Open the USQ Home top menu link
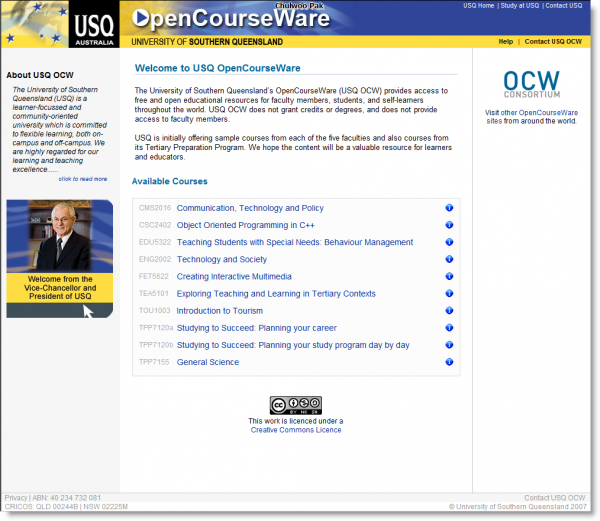This screenshot has width=600, height=521. point(479,6)
